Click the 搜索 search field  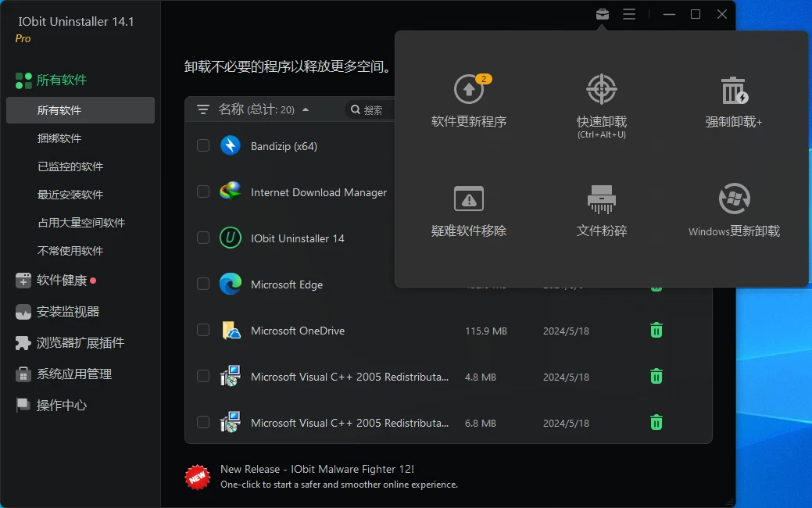pyautogui.click(x=369, y=109)
